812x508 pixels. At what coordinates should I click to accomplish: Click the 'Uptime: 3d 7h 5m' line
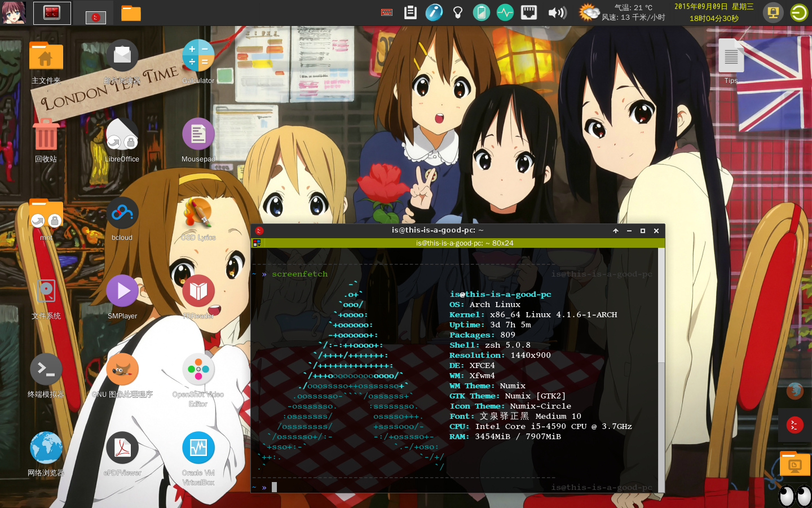pos(490,325)
